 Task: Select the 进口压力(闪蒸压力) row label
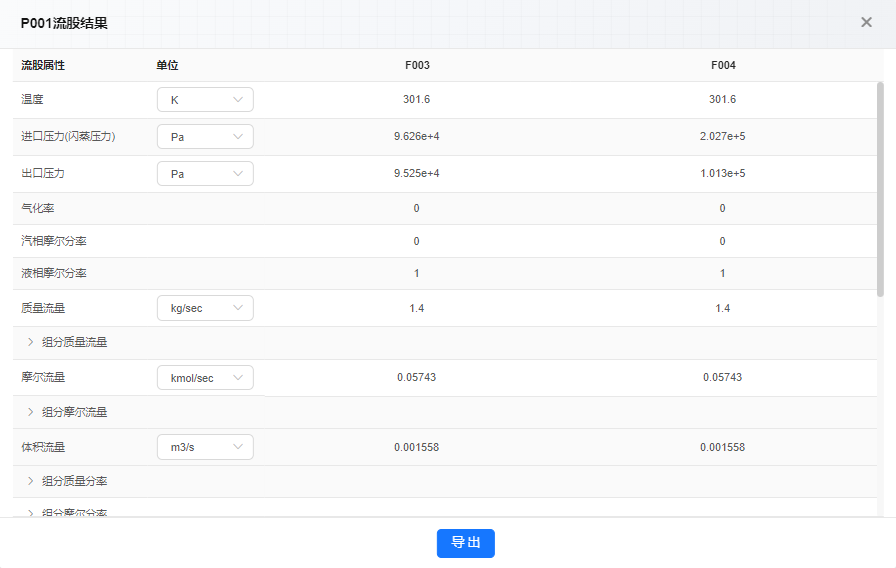(x=69, y=137)
